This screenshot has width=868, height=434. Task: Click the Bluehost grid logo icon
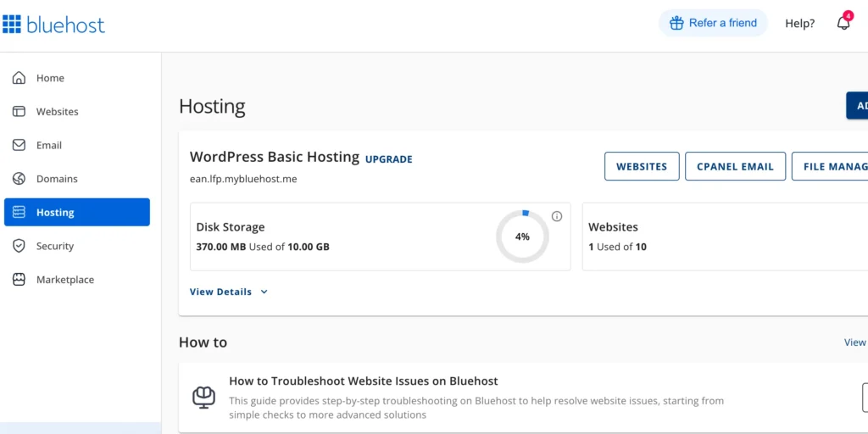tap(12, 25)
